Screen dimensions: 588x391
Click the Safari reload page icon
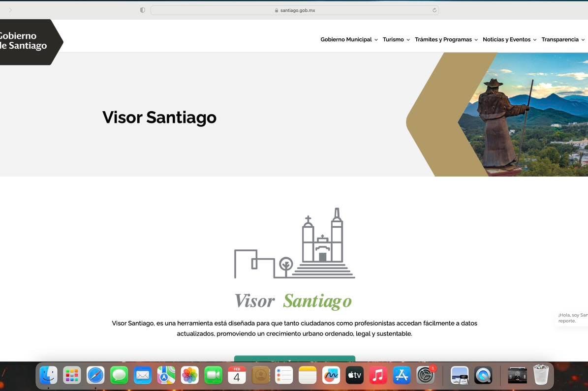[434, 10]
